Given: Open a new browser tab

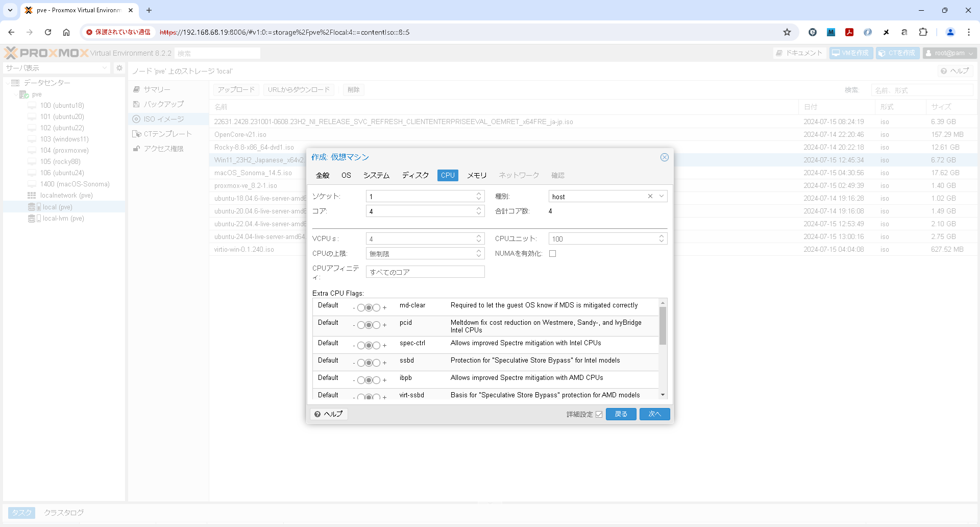Looking at the screenshot, I should pyautogui.click(x=149, y=10).
